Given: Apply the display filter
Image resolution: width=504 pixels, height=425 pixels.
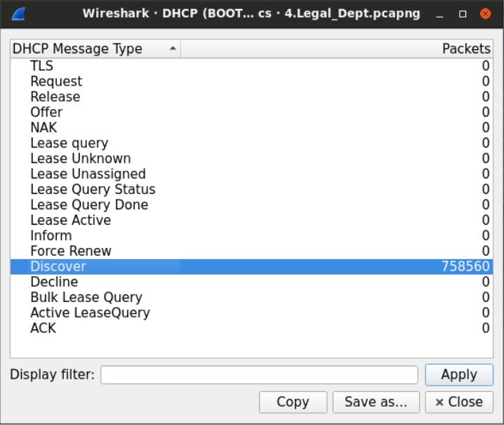Looking at the screenshot, I should [459, 375].
